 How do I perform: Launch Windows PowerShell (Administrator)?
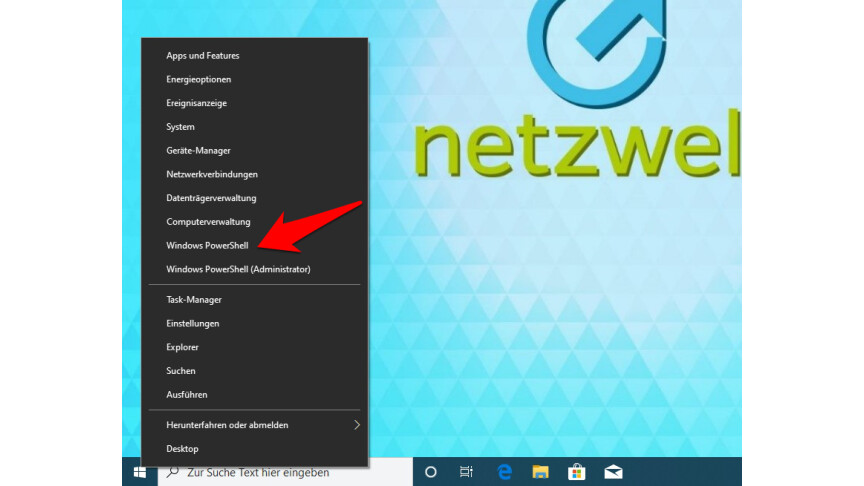click(x=255, y=269)
